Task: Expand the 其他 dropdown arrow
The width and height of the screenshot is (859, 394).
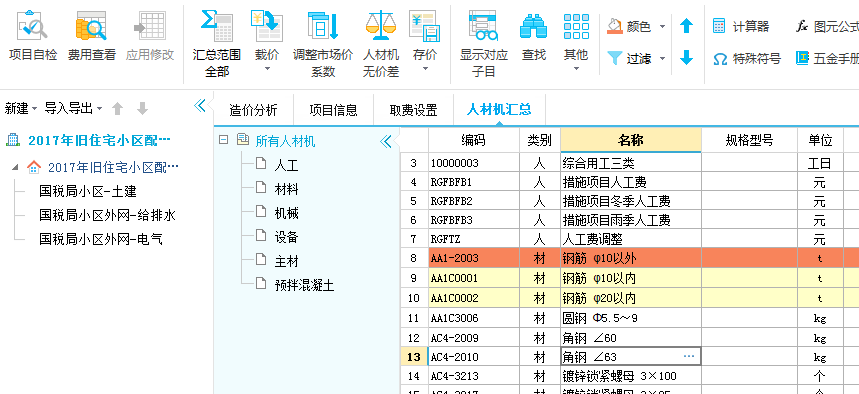Action: click(x=576, y=69)
